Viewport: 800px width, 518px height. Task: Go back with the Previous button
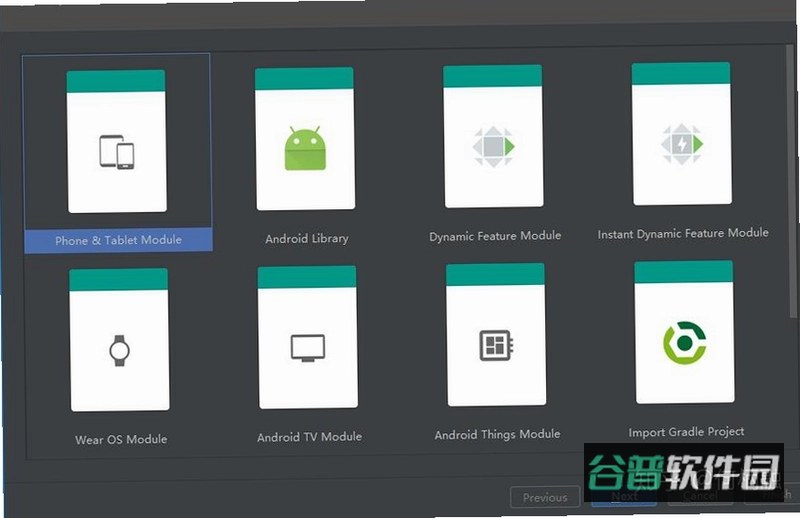point(545,497)
